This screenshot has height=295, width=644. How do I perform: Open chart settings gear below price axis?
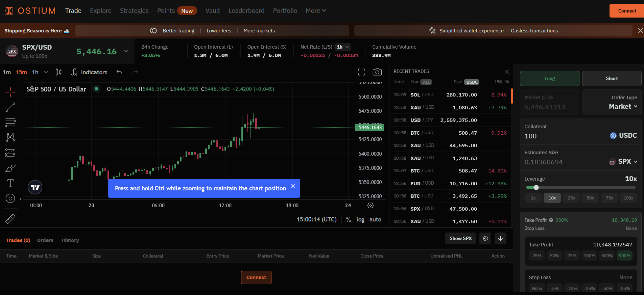371,206
